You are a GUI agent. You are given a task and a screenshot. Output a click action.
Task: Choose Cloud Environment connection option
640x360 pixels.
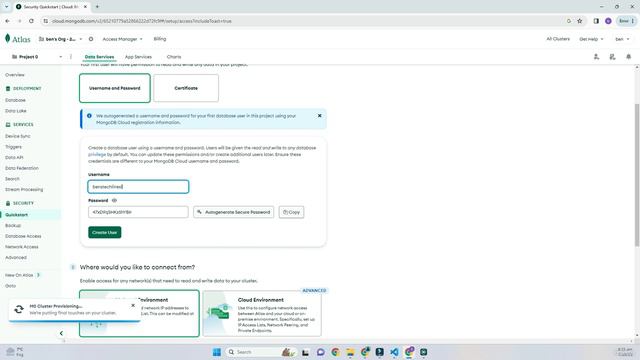[x=262, y=313]
